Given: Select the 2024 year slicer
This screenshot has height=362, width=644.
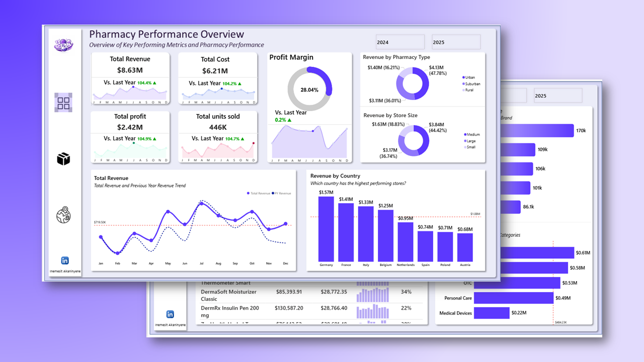Looking at the screenshot, I should [x=400, y=42].
